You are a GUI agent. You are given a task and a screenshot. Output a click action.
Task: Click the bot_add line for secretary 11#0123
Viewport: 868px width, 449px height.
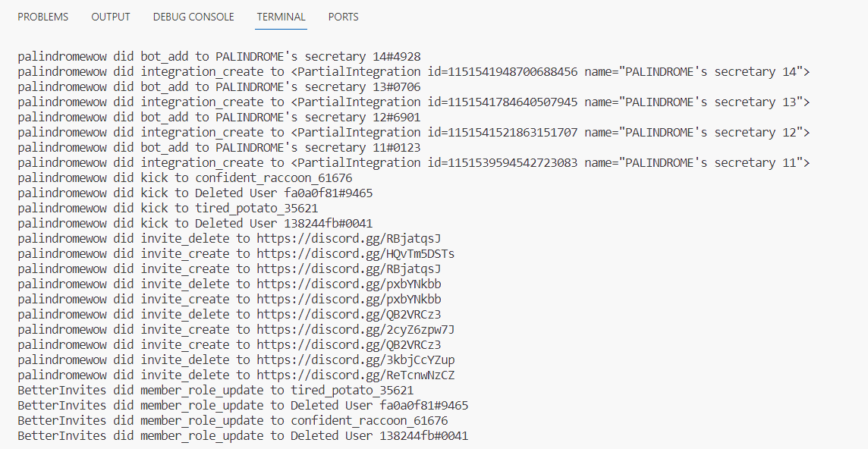pyautogui.click(x=219, y=147)
